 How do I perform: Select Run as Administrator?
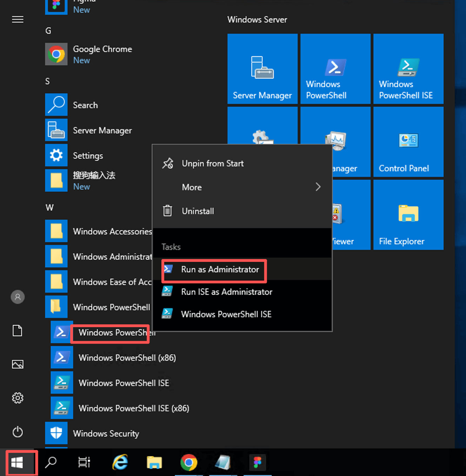click(x=242, y=269)
